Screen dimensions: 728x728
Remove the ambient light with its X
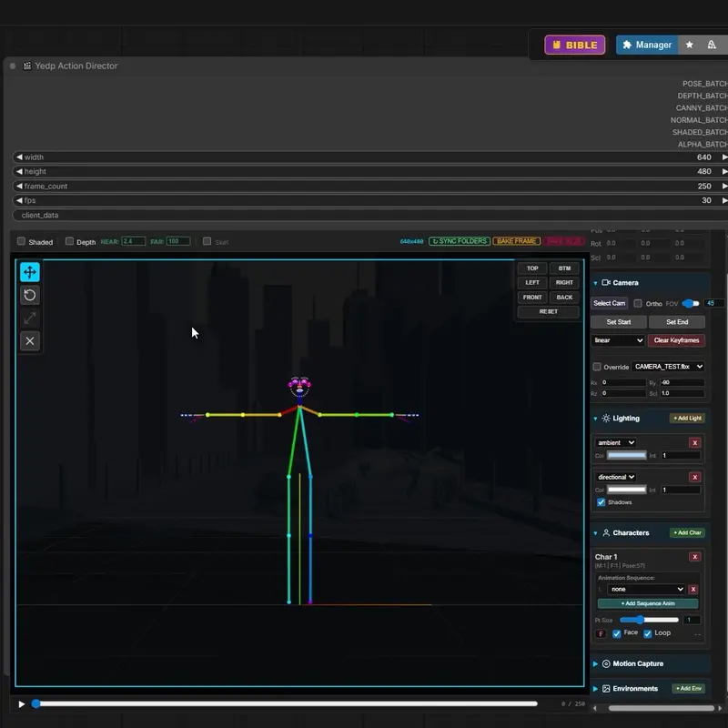(695, 443)
